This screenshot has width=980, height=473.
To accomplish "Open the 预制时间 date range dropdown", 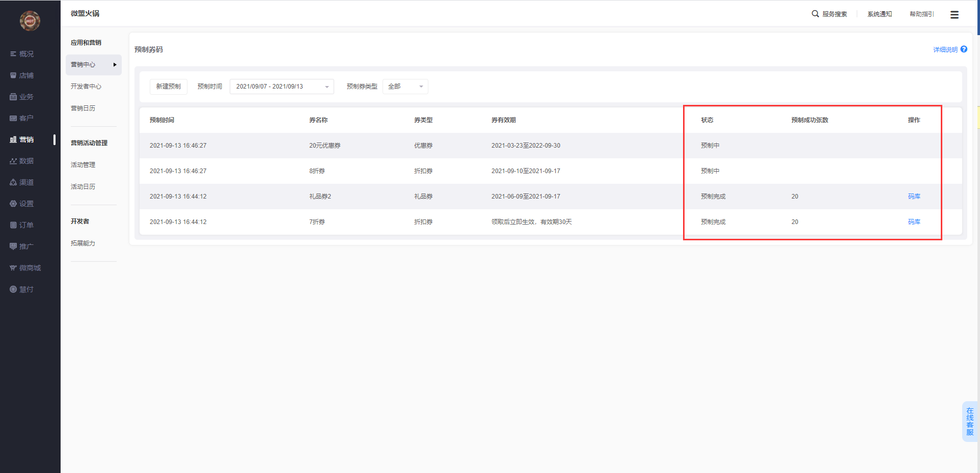I will pyautogui.click(x=282, y=87).
